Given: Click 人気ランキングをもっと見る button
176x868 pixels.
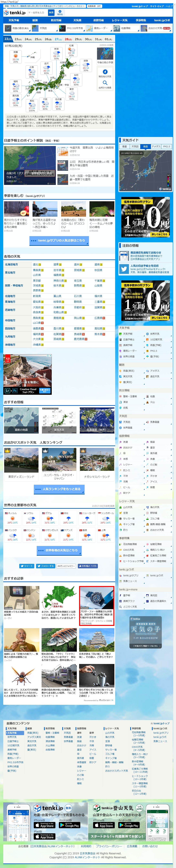Looking at the screenshot, I should click(x=59, y=489).
